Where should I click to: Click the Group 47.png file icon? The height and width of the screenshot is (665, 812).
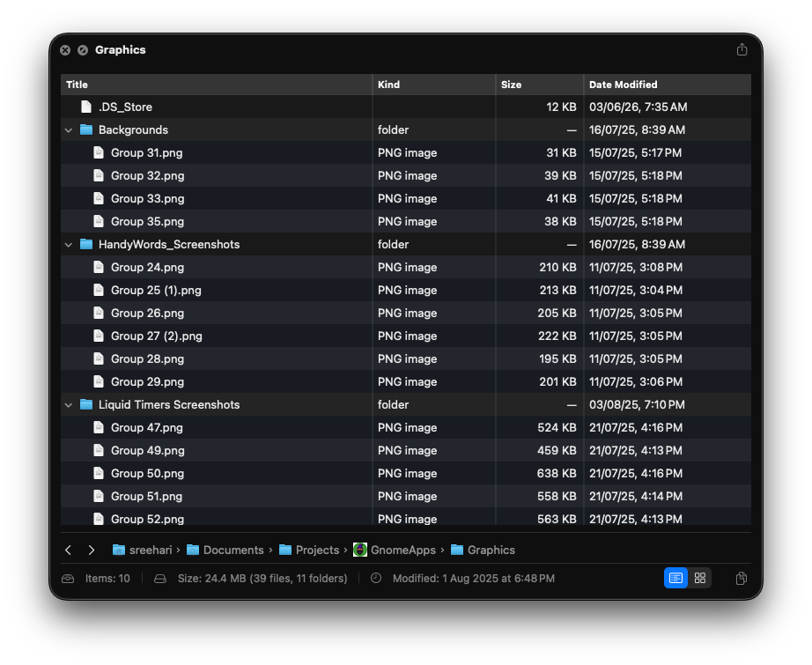click(99, 427)
